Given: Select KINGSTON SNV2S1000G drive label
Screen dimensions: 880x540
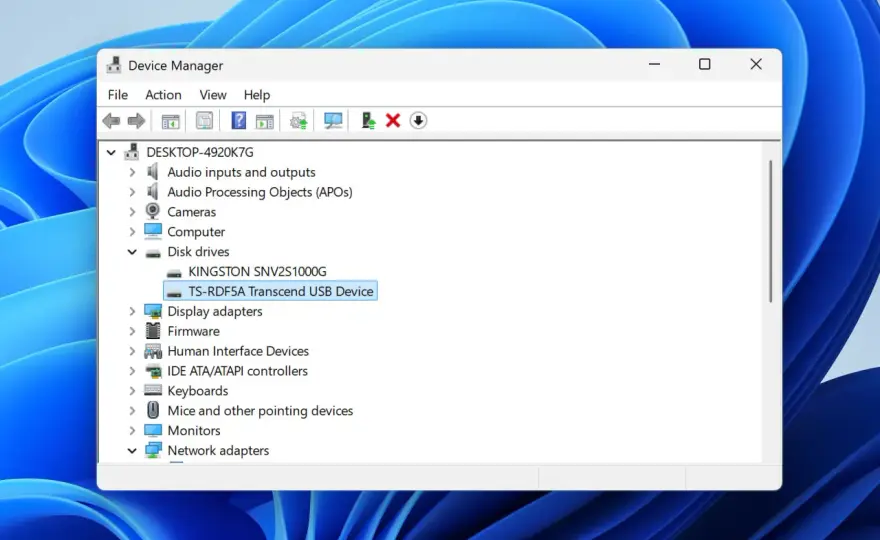Looking at the screenshot, I should point(257,272).
